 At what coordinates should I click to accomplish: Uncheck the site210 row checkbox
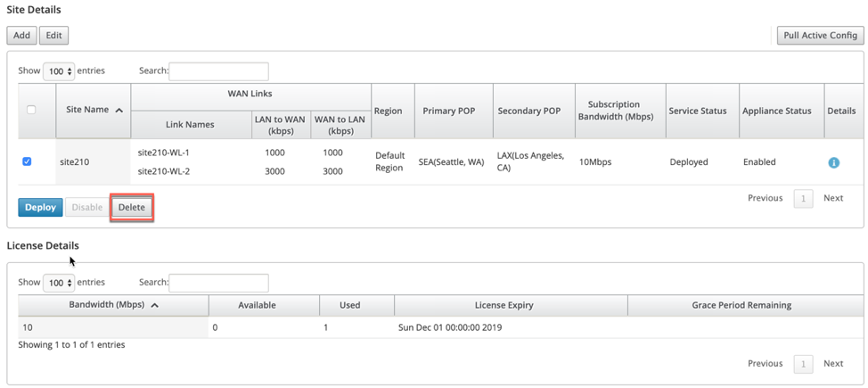(x=27, y=161)
